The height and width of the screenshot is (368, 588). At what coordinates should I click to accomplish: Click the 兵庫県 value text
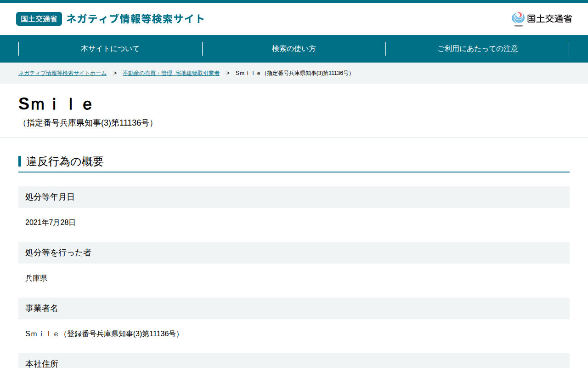coord(36,278)
